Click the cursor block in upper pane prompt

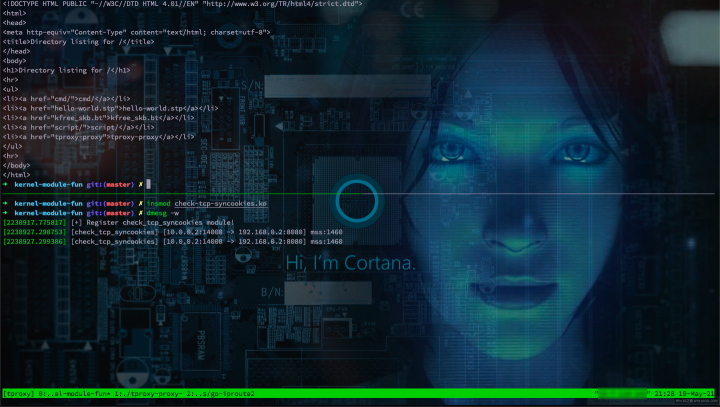pos(148,184)
